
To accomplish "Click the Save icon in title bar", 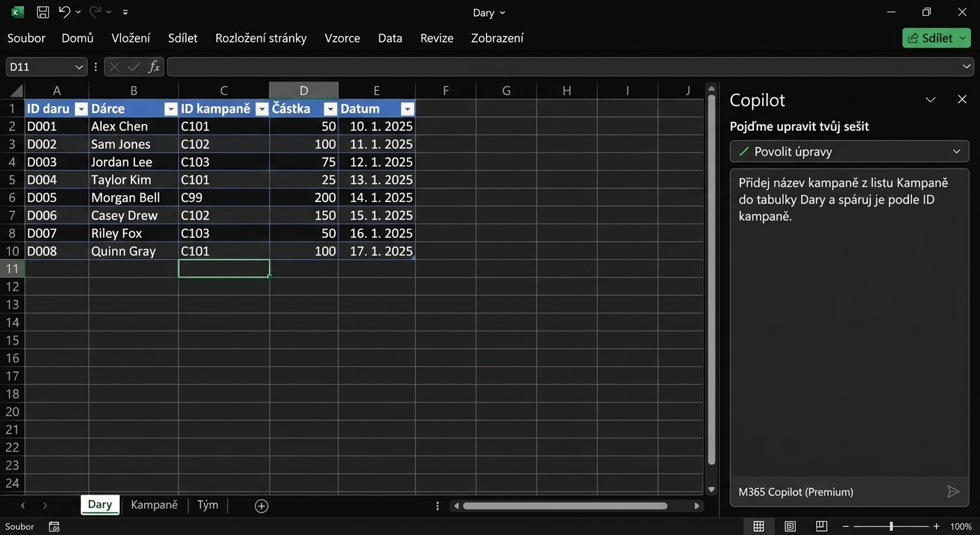I will [x=42, y=12].
